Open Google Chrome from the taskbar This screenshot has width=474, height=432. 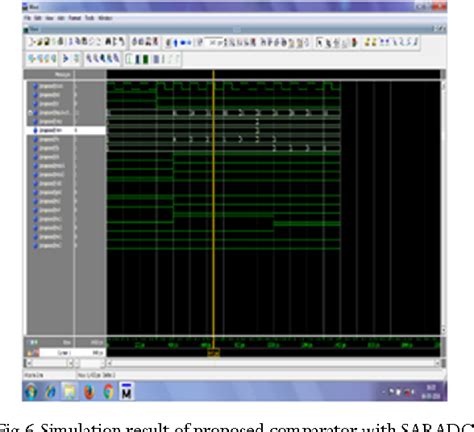click(x=108, y=392)
